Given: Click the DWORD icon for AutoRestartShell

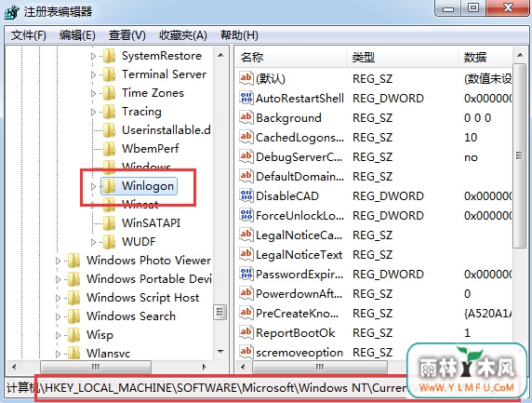Looking at the screenshot, I should pos(246,98).
